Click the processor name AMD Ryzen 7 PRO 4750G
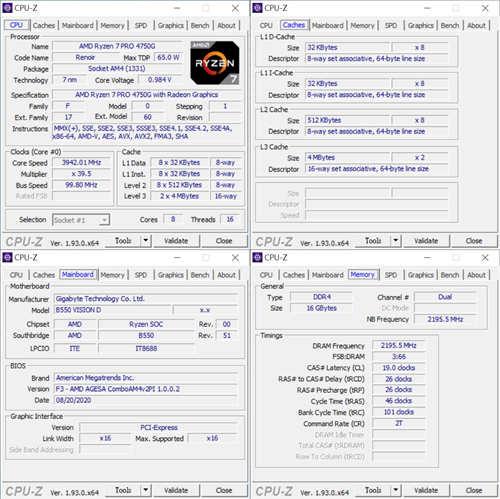This screenshot has width=500, height=499. click(117, 46)
